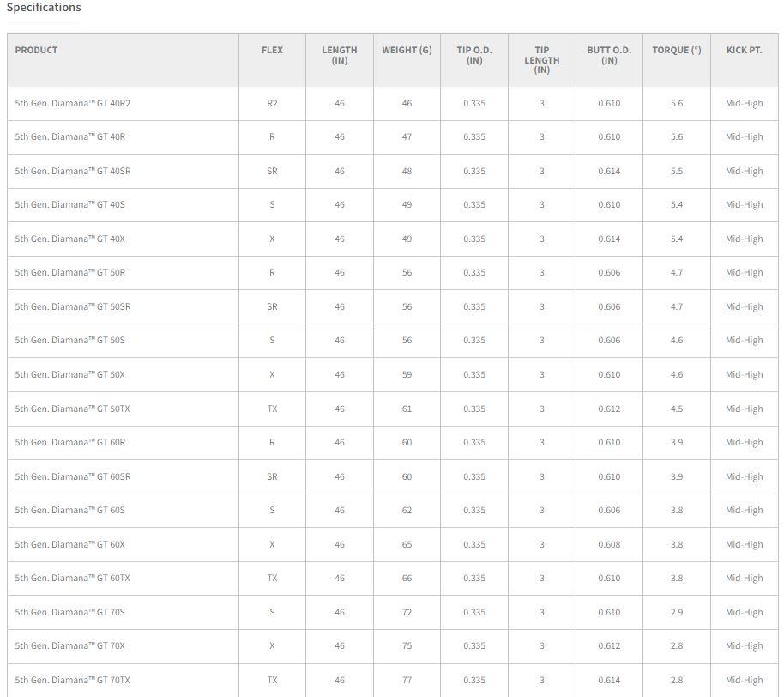Viewport: 784px width, 697px height.
Task: Click the TORQUE column header
Action: pyautogui.click(x=676, y=50)
